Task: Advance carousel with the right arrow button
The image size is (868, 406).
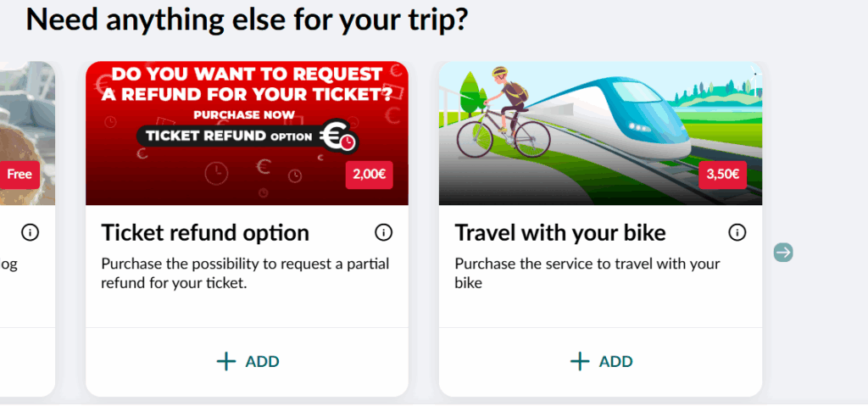Action: pyautogui.click(x=783, y=253)
